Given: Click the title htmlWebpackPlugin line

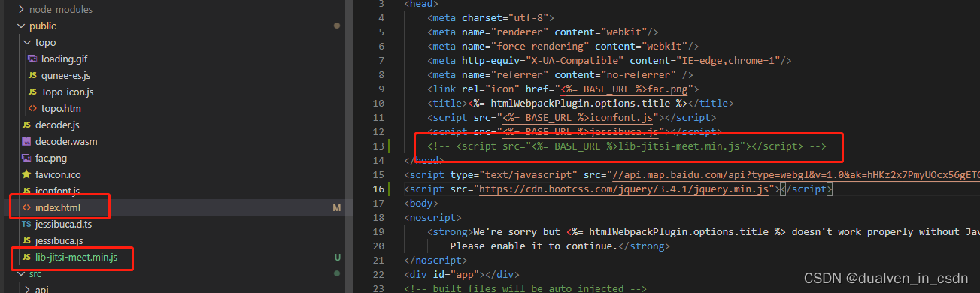Looking at the screenshot, I should pyautogui.click(x=580, y=103).
